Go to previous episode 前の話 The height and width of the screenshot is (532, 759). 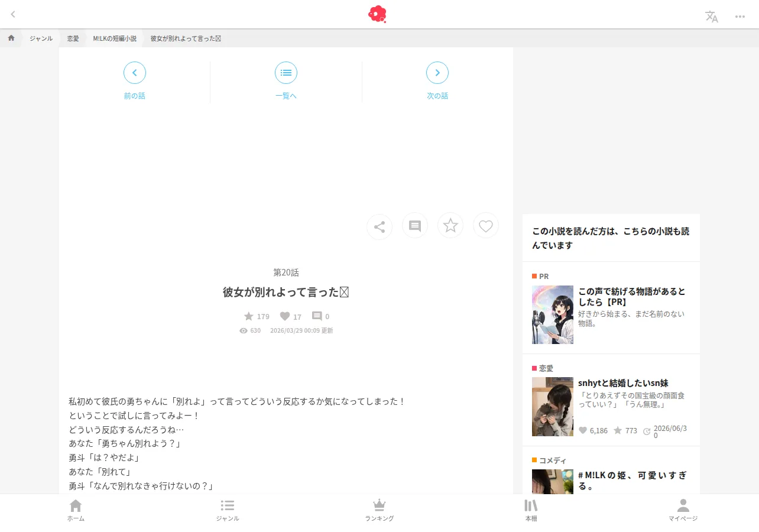tap(135, 81)
